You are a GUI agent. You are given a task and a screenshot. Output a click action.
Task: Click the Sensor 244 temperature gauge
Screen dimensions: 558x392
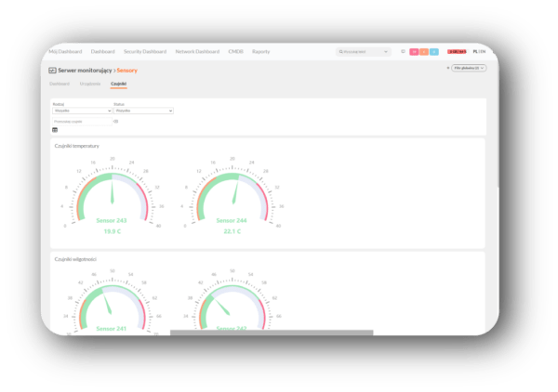[232, 194]
